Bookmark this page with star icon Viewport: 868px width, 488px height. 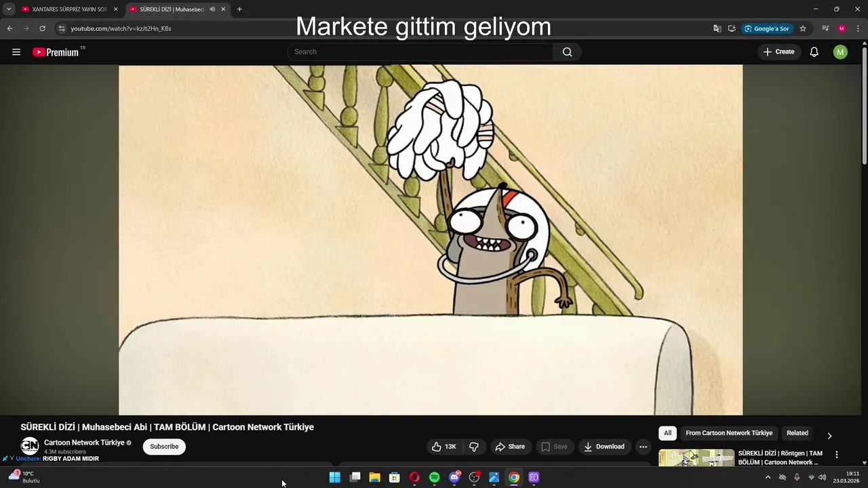pyautogui.click(x=803, y=28)
